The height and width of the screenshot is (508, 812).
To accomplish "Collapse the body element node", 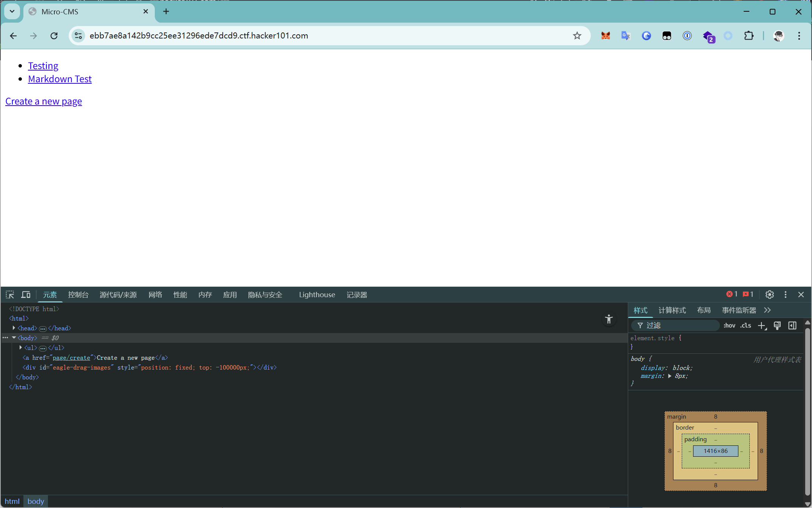I will (14, 338).
